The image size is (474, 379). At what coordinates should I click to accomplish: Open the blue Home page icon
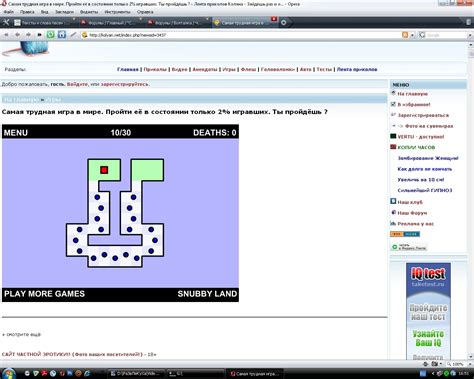point(62,34)
